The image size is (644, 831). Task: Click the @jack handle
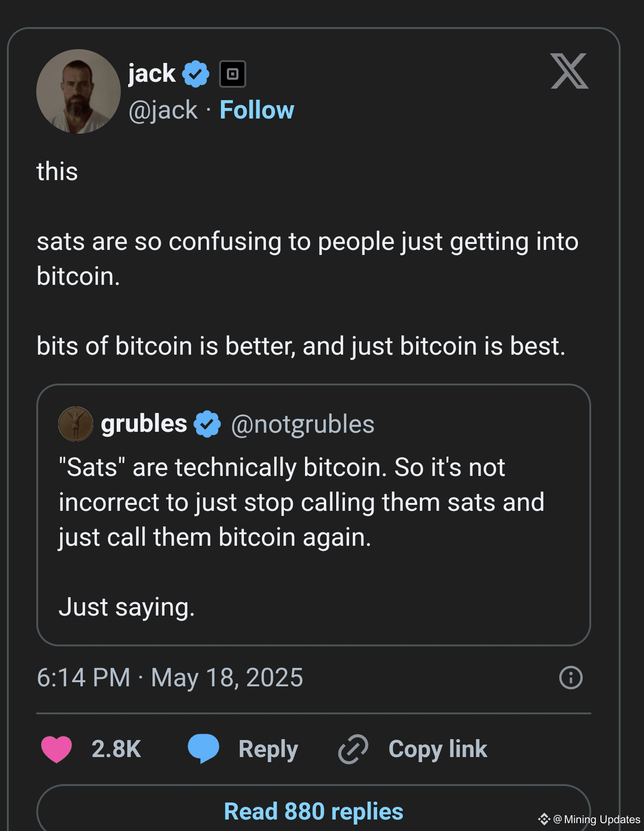(x=163, y=110)
